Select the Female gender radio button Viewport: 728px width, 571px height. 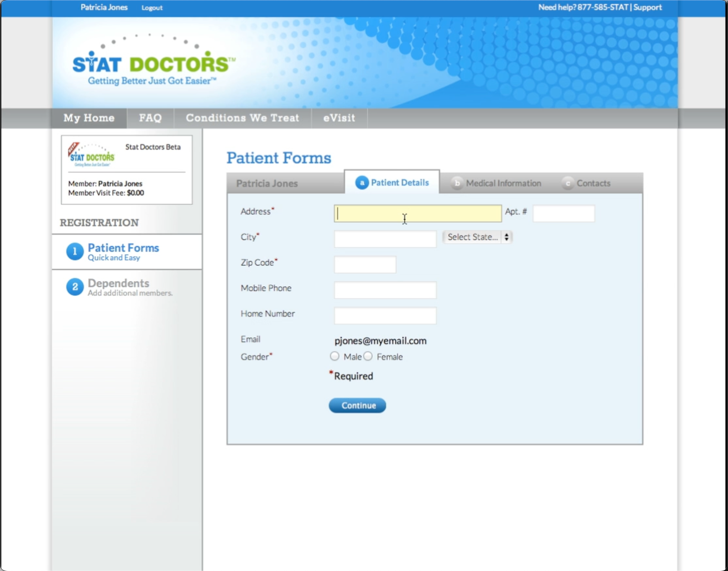click(368, 357)
